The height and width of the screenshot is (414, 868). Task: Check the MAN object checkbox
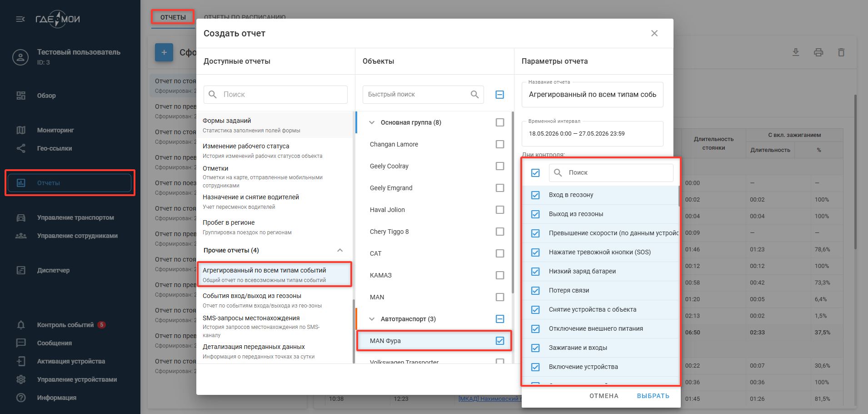point(500,297)
